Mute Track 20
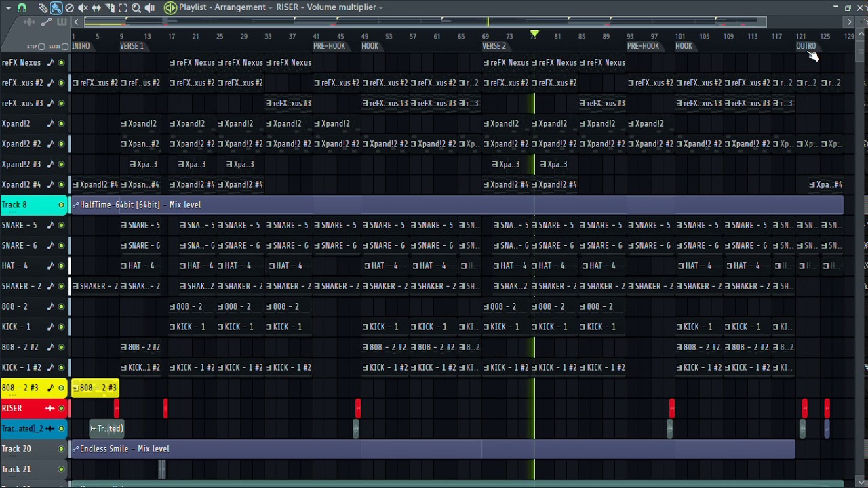Screen dimensions: 868x488 61,449
